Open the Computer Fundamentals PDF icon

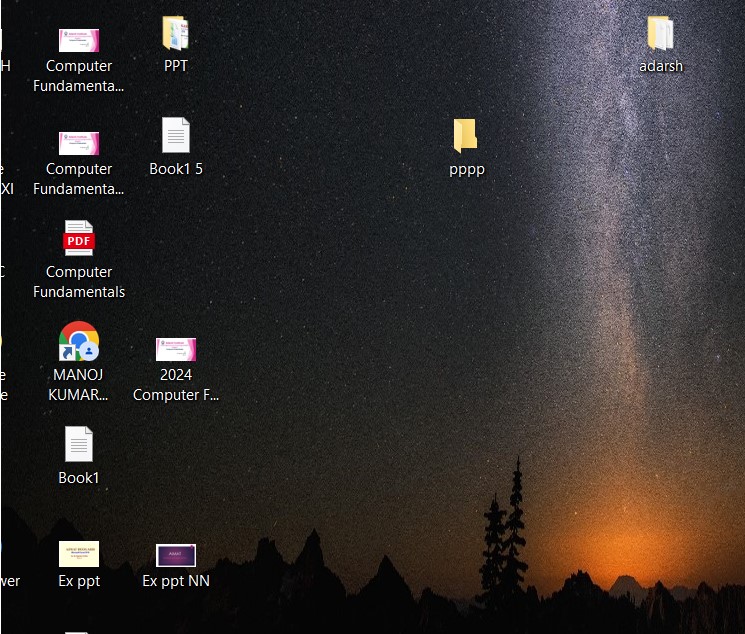(79, 238)
